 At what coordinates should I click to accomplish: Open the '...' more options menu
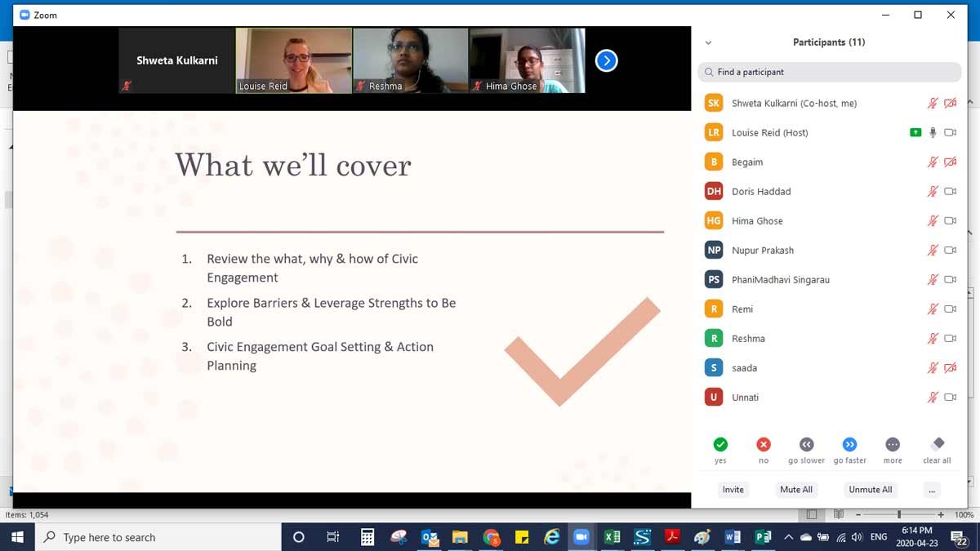coord(932,490)
